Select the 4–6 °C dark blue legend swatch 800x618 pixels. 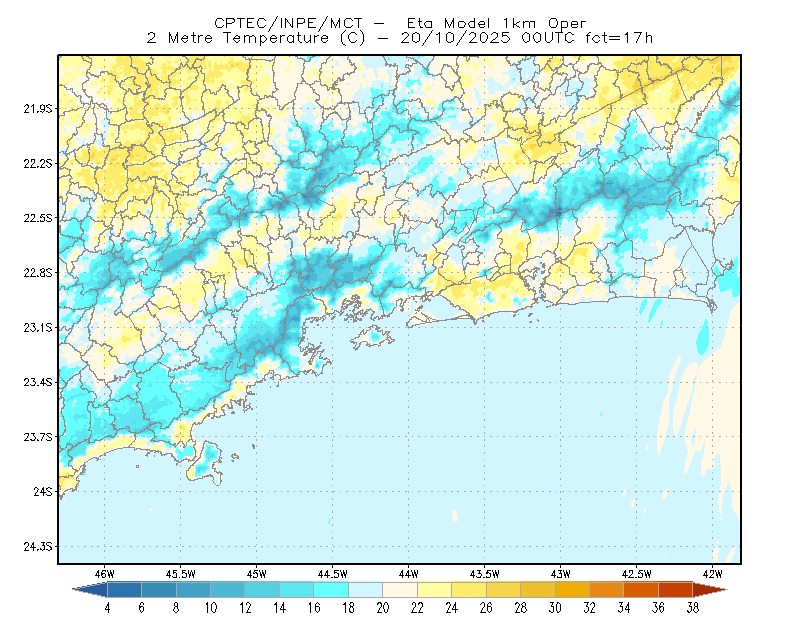click(x=124, y=590)
